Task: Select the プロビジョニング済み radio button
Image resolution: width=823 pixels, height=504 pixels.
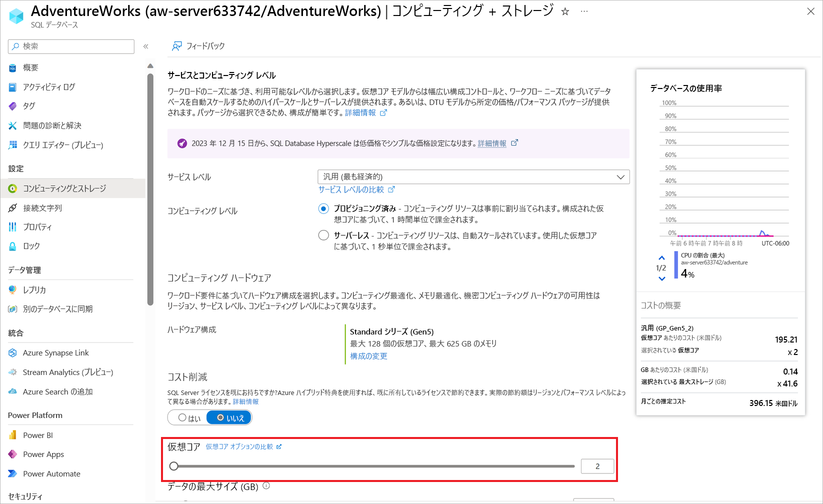Action: pyautogui.click(x=323, y=208)
